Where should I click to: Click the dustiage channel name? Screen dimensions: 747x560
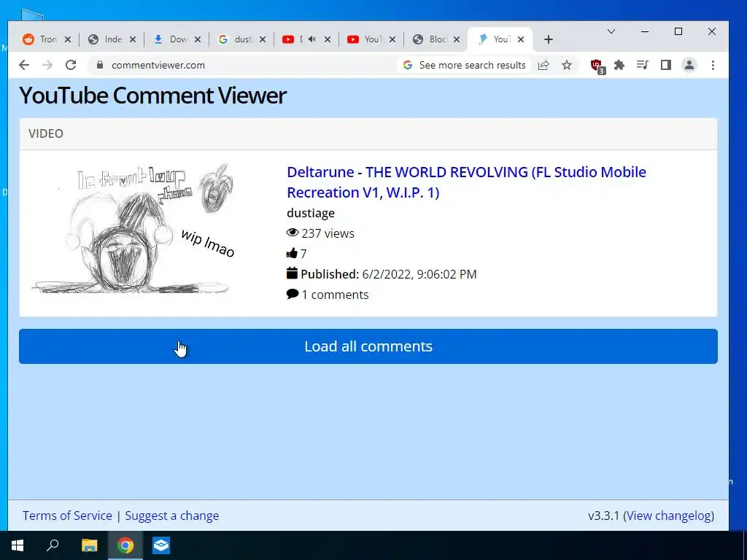pos(311,213)
